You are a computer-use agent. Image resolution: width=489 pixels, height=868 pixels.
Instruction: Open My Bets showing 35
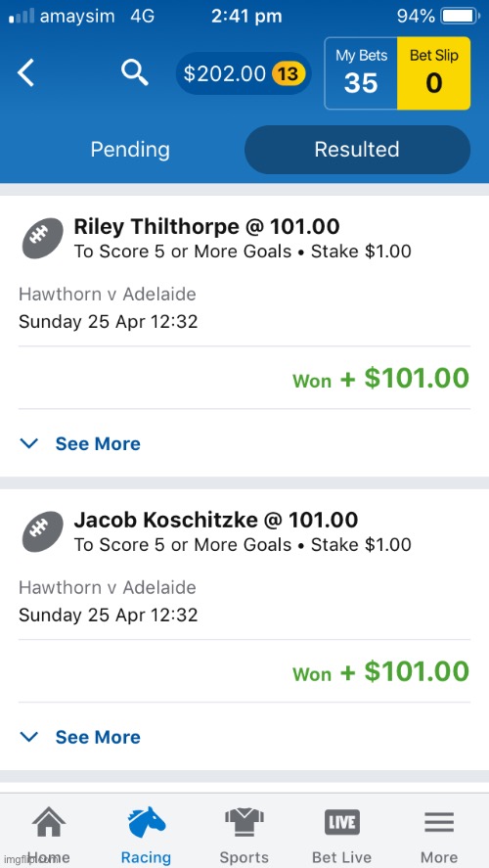361,73
